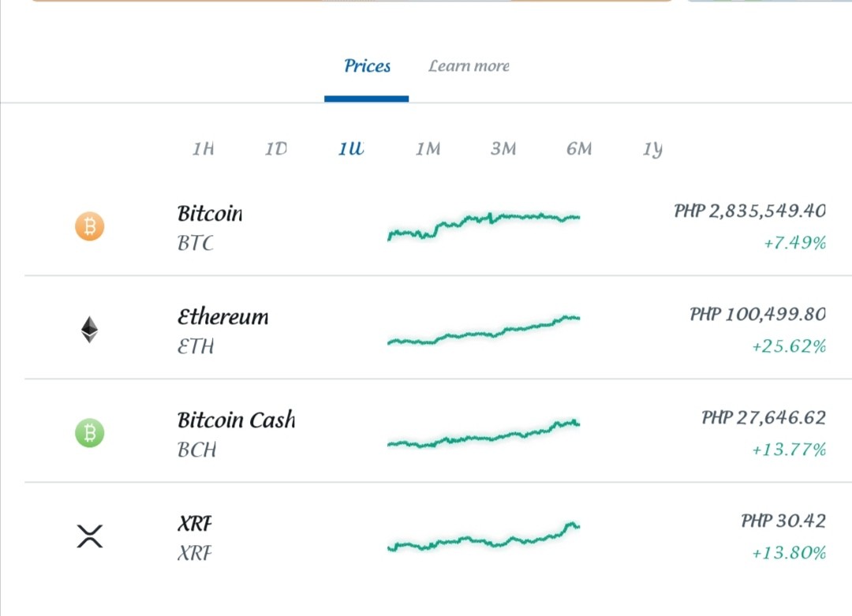Screen dimensions: 852x616
Task: Switch to the Prices tab
Action: coord(367,66)
